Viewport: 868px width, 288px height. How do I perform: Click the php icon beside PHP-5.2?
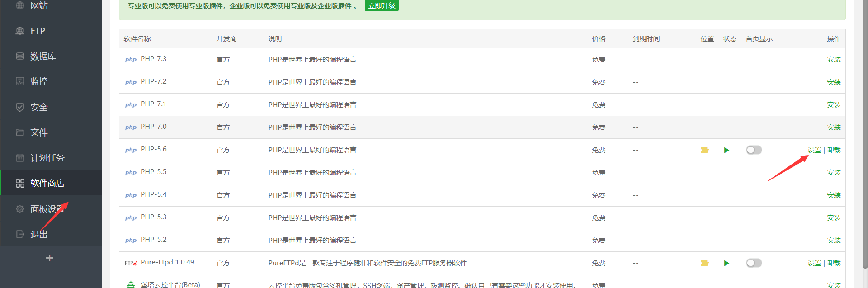pyautogui.click(x=131, y=241)
